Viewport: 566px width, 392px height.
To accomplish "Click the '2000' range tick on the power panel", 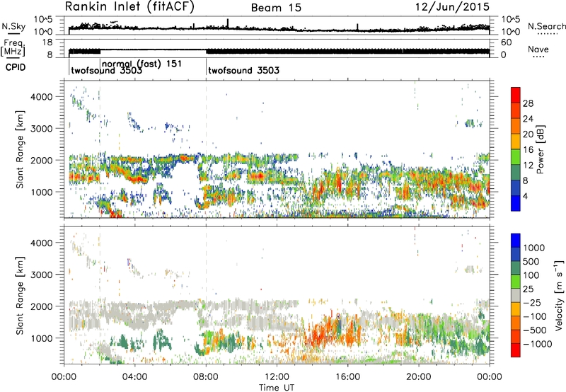I will click(x=42, y=160).
